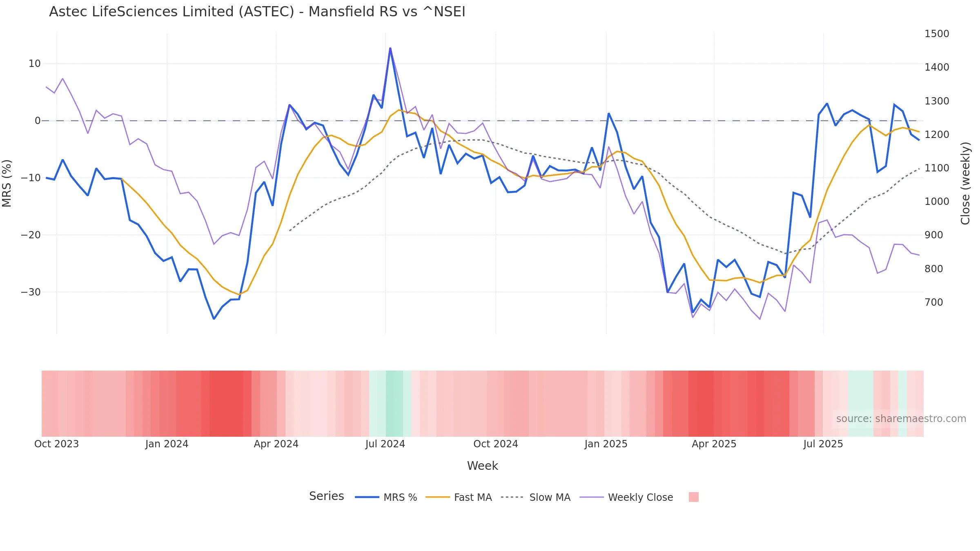This screenshot has width=980, height=551.
Task: Click the pink legend color swatch
Action: (x=693, y=497)
